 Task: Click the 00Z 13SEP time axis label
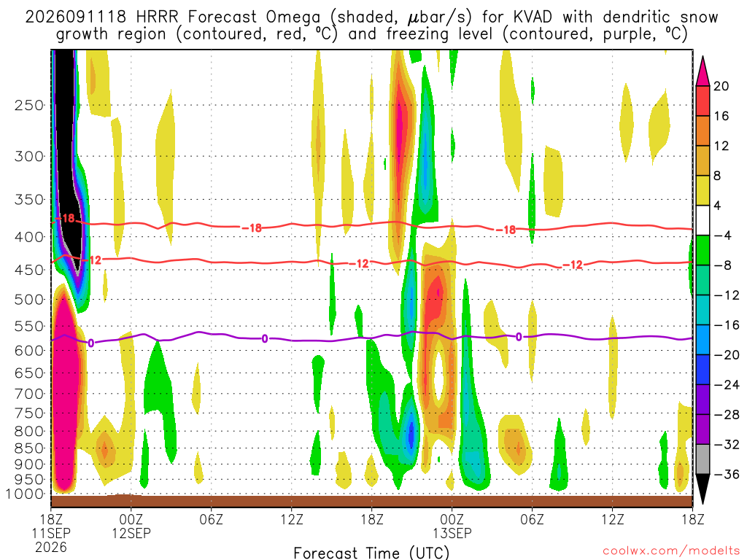452,526
